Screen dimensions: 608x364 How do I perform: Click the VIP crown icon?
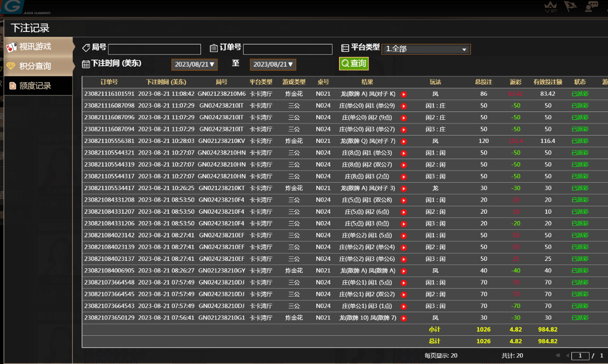[551, 7]
